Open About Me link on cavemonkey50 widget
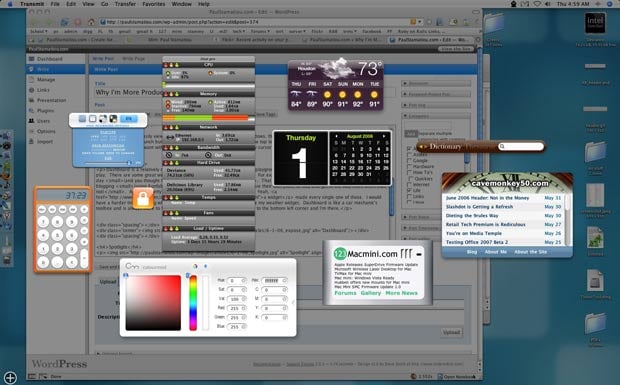 (495, 252)
